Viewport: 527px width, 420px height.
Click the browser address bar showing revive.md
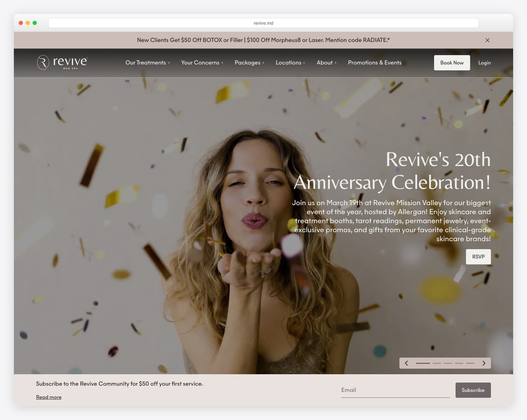click(263, 22)
